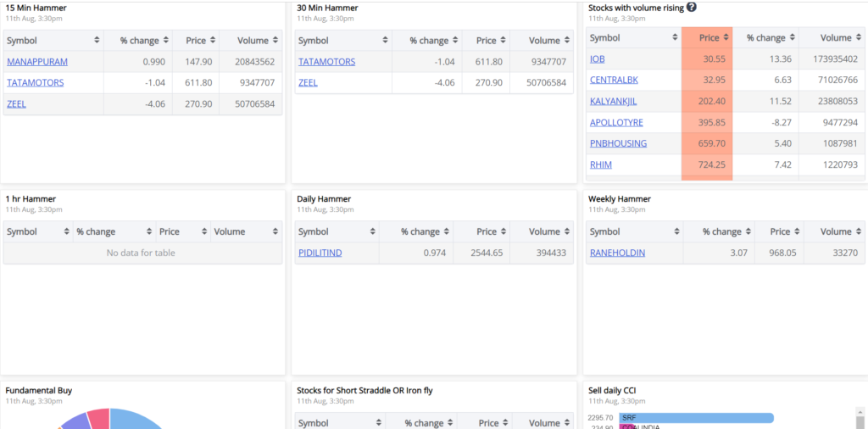
Task: Open IOB stock link
Action: [598, 58]
